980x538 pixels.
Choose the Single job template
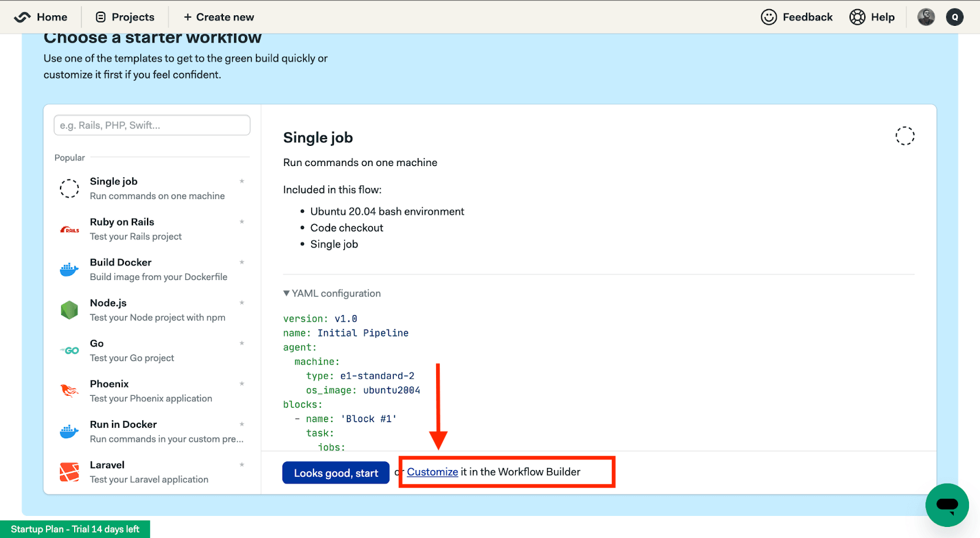(x=152, y=188)
